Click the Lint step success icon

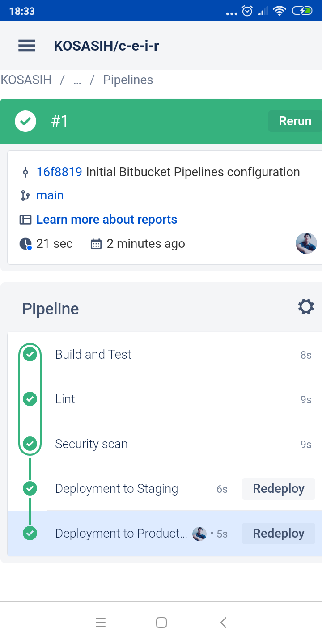tap(30, 399)
